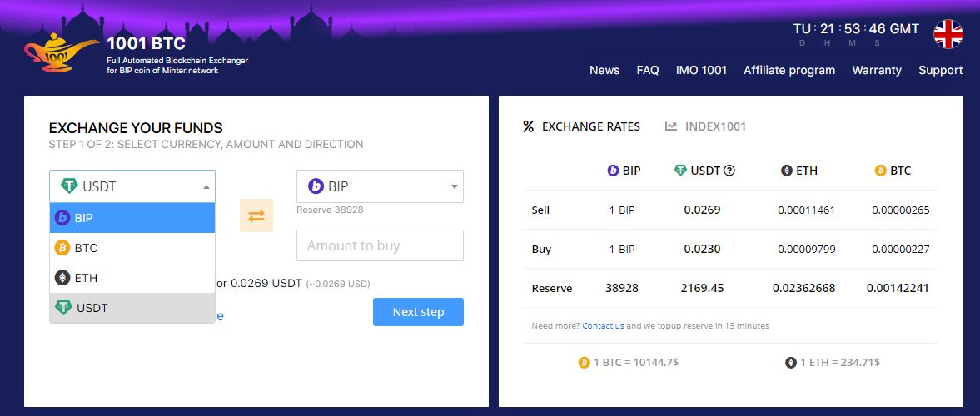Click the GMT clock display
This screenshot has width=980, height=416.
856,29
